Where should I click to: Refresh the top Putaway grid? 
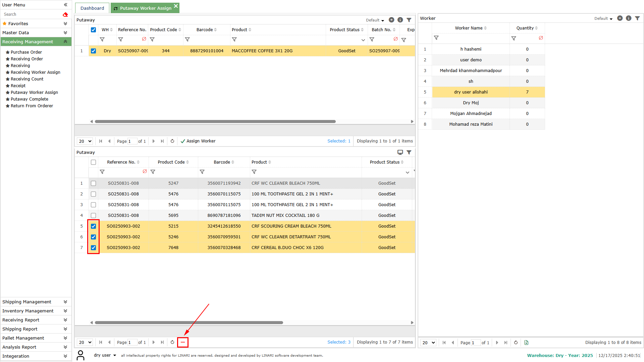172,141
